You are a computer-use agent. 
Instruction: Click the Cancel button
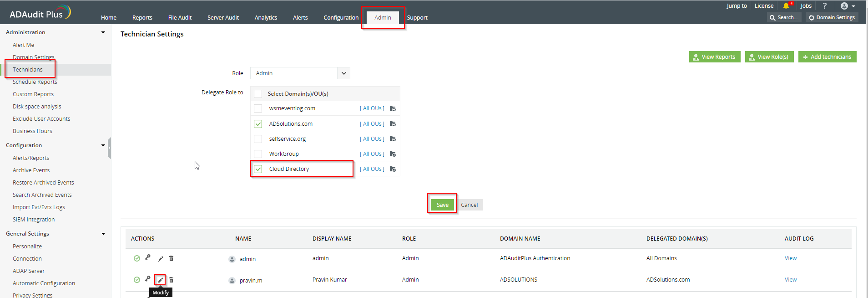tap(469, 205)
